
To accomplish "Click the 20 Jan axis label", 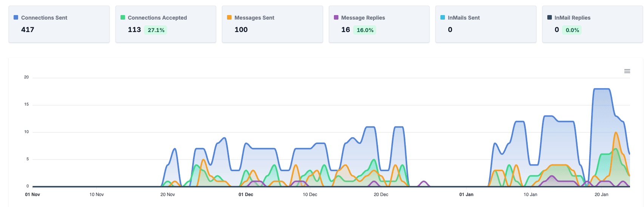I will coord(601,195).
